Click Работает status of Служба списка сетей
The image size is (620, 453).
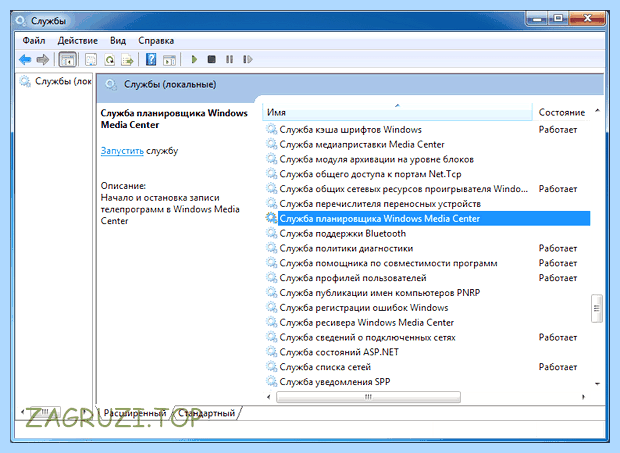tap(558, 367)
